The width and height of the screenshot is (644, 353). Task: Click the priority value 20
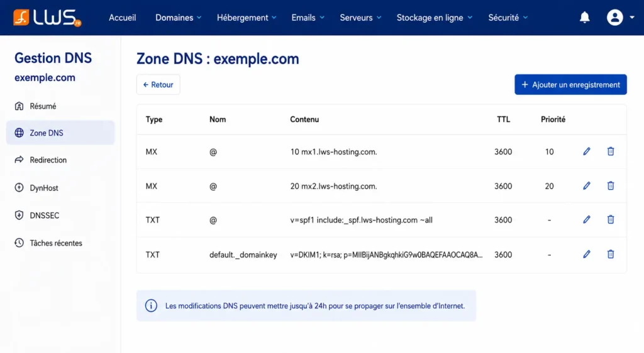coord(549,186)
